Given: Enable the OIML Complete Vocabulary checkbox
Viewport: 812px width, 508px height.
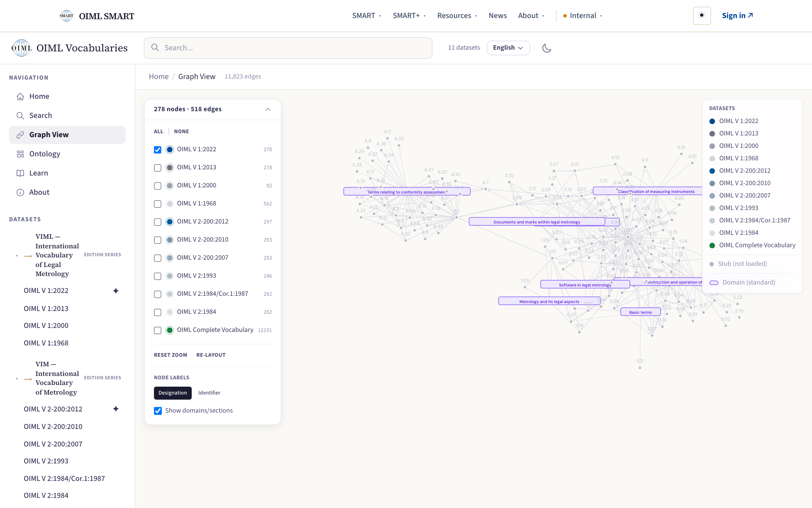Looking at the screenshot, I should [x=158, y=330].
